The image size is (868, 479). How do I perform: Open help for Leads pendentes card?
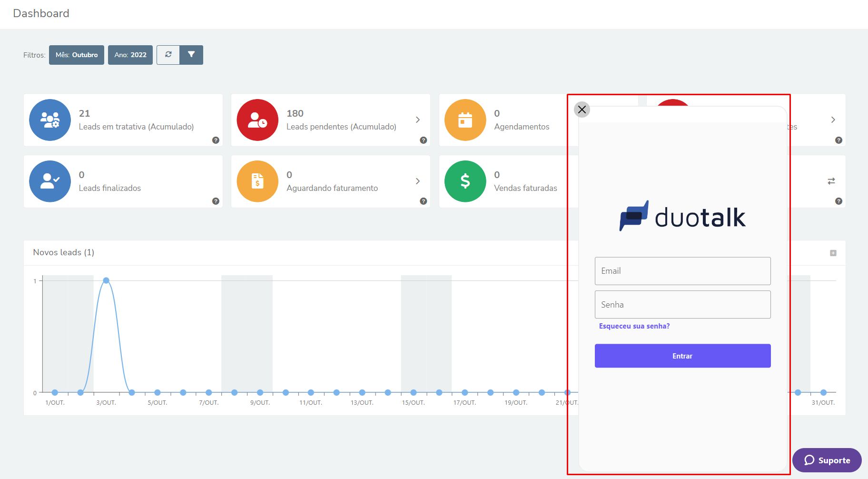[424, 140]
